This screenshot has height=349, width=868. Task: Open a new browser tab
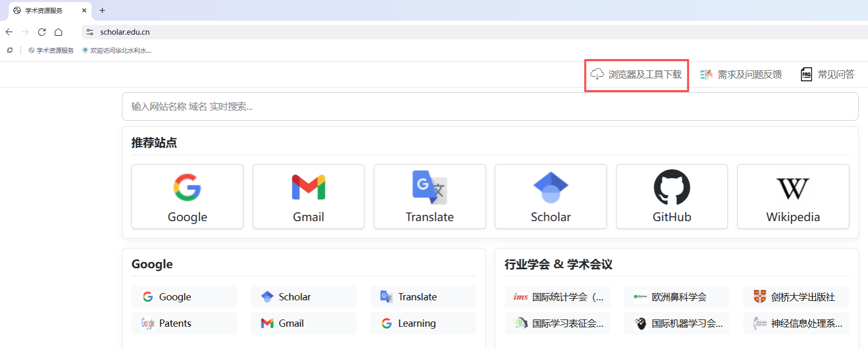click(102, 10)
